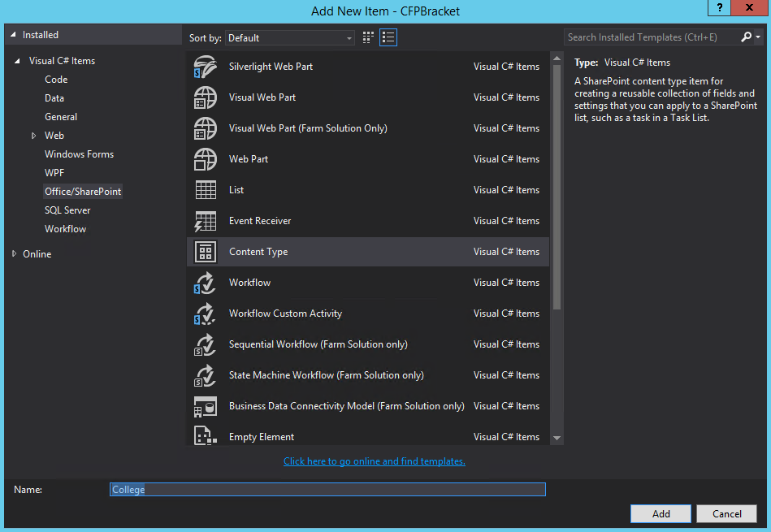
Task: Select the Silverlight Web Part template icon
Action: [x=205, y=67]
